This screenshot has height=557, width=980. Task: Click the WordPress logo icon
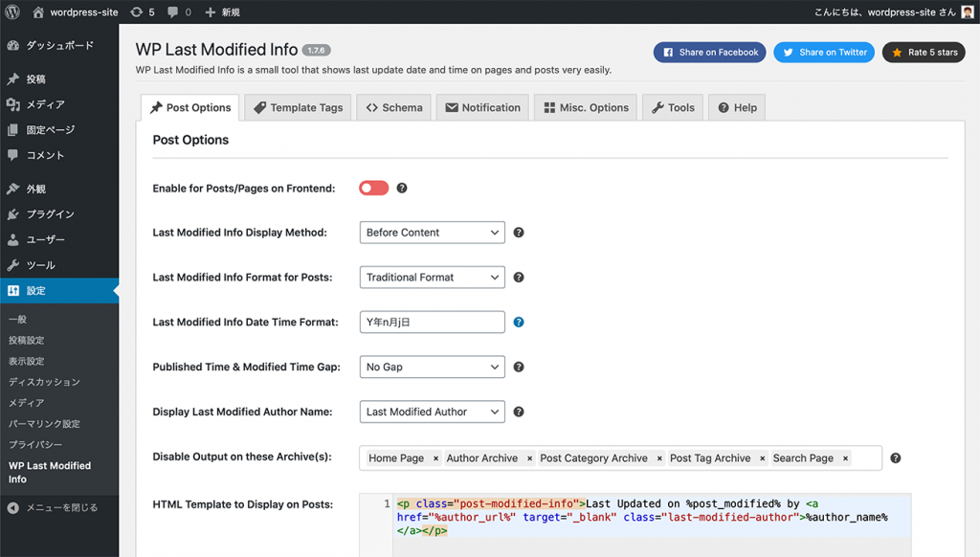pyautogui.click(x=12, y=11)
